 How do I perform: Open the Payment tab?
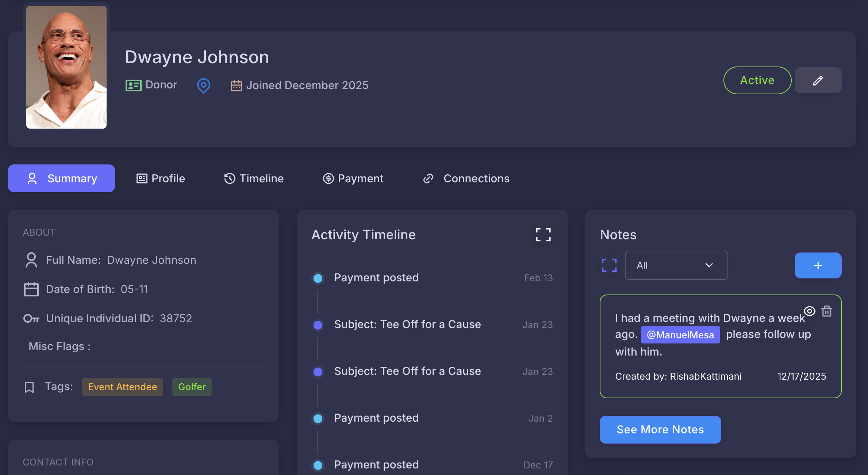[353, 178]
